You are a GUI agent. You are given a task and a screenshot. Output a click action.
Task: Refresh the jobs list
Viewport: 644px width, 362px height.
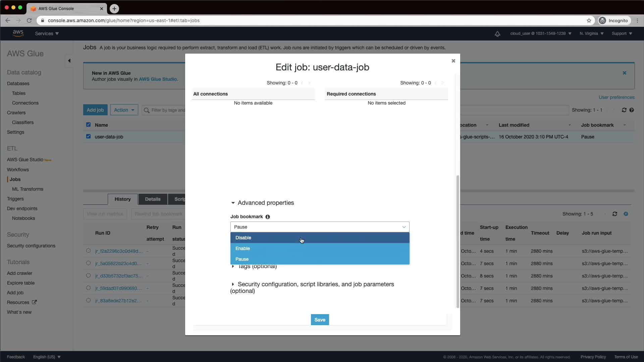pyautogui.click(x=624, y=110)
